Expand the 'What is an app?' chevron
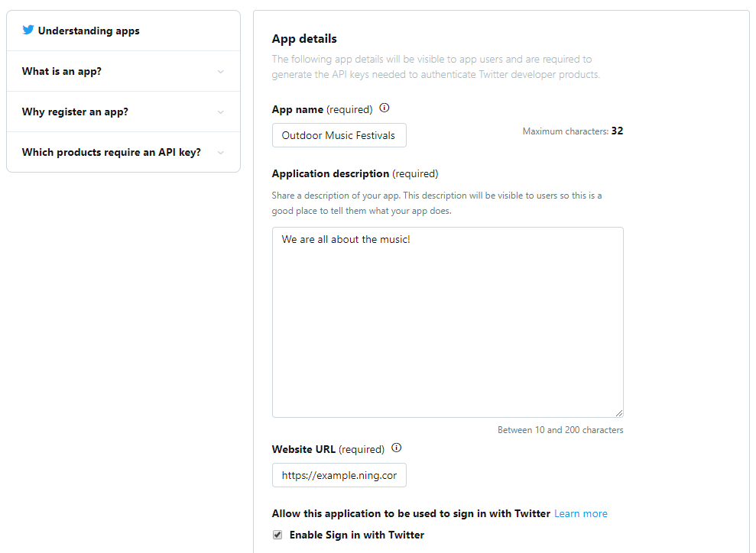 pyautogui.click(x=220, y=72)
